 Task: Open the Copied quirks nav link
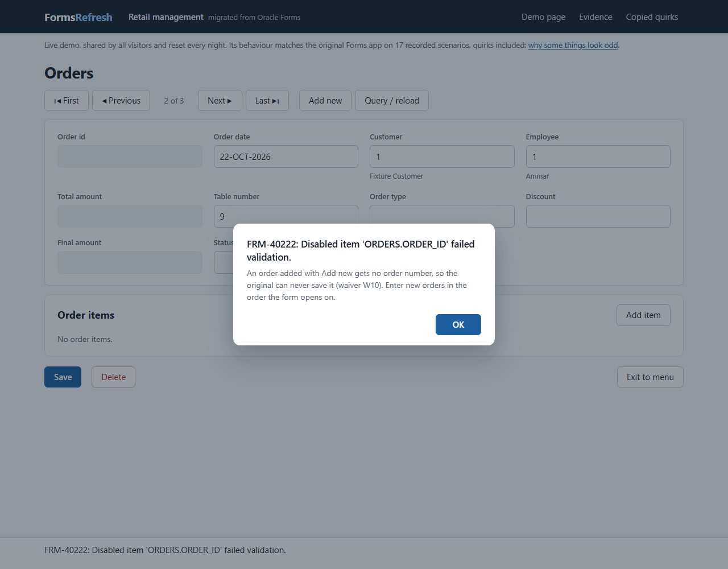click(x=652, y=17)
